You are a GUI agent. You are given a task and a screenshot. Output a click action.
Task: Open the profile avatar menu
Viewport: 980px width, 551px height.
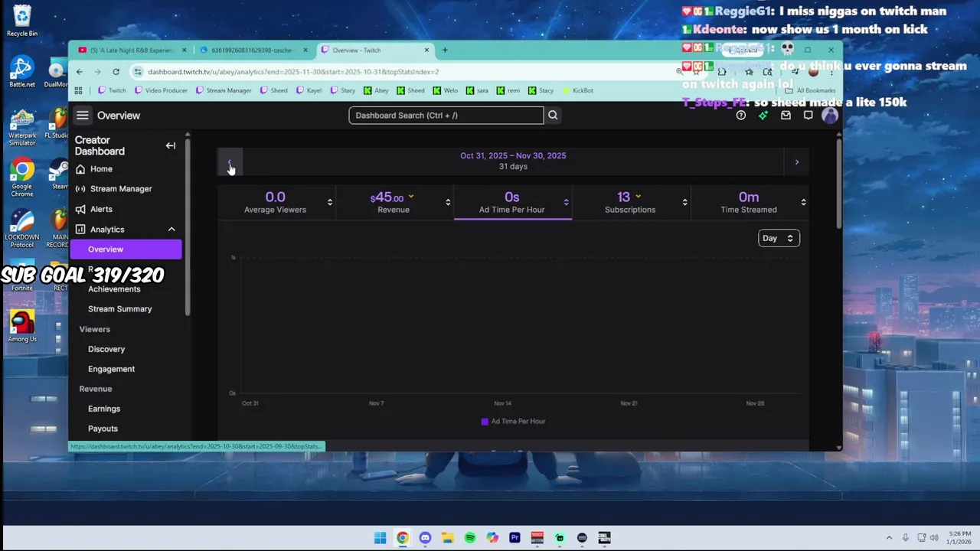[830, 116]
